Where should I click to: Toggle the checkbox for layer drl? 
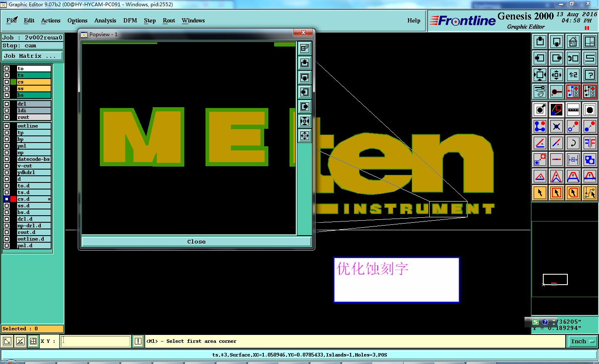pyautogui.click(x=7, y=104)
